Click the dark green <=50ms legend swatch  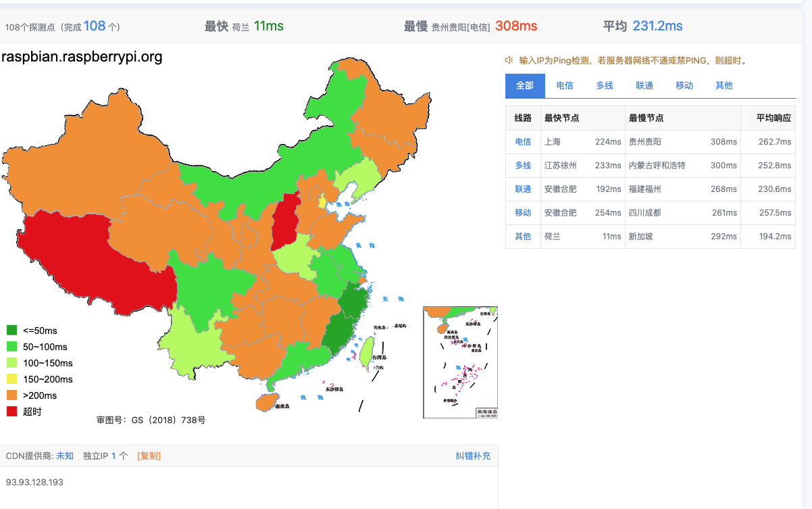pos(12,331)
